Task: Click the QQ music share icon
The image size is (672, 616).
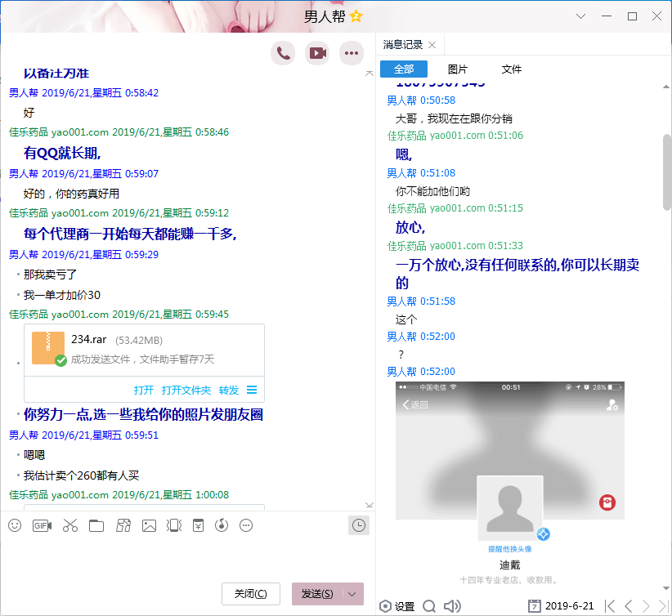Action: point(220,525)
